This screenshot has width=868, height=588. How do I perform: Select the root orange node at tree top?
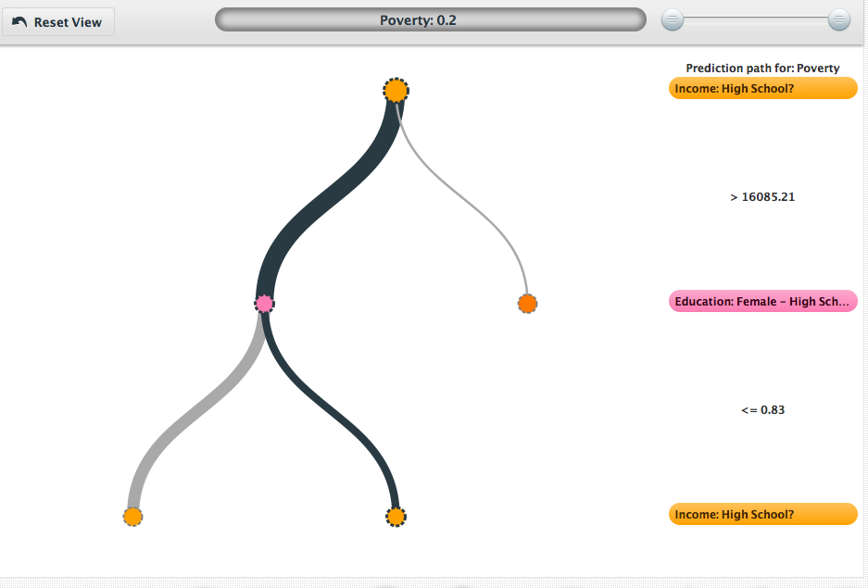click(x=396, y=90)
